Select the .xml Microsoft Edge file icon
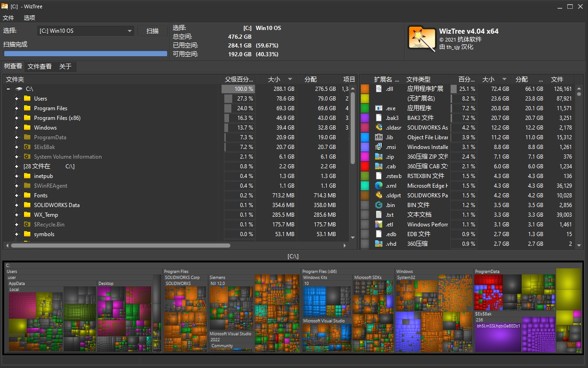Image resolution: width=588 pixels, height=368 pixels. pyautogui.click(x=379, y=186)
